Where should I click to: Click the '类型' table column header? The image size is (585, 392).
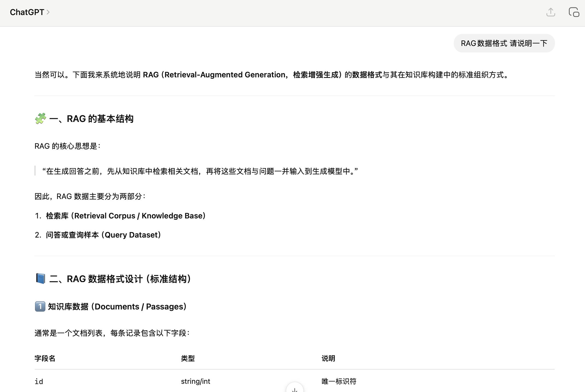[188, 358]
